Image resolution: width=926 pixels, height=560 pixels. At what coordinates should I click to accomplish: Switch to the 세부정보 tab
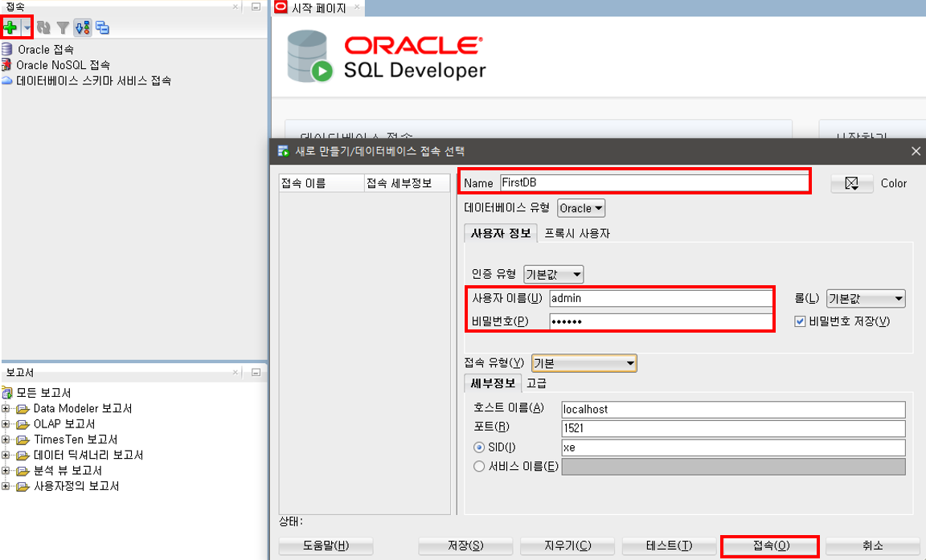pyautogui.click(x=493, y=383)
